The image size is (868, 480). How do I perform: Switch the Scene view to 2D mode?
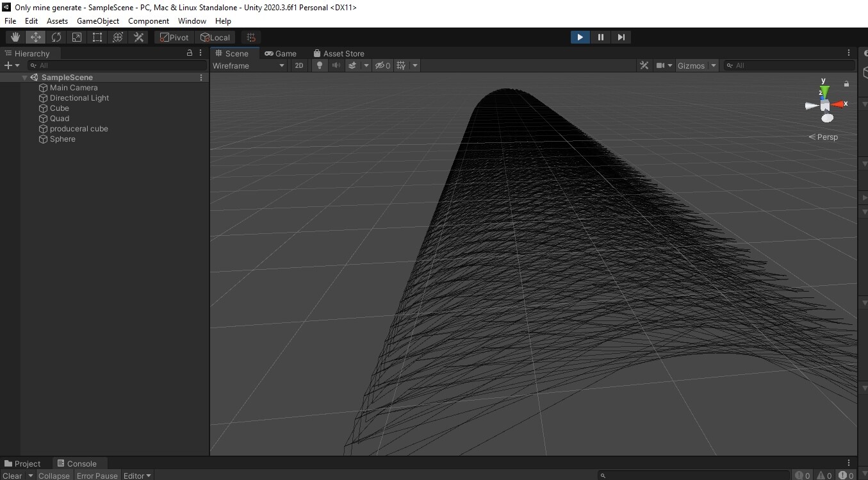(x=299, y=65)
